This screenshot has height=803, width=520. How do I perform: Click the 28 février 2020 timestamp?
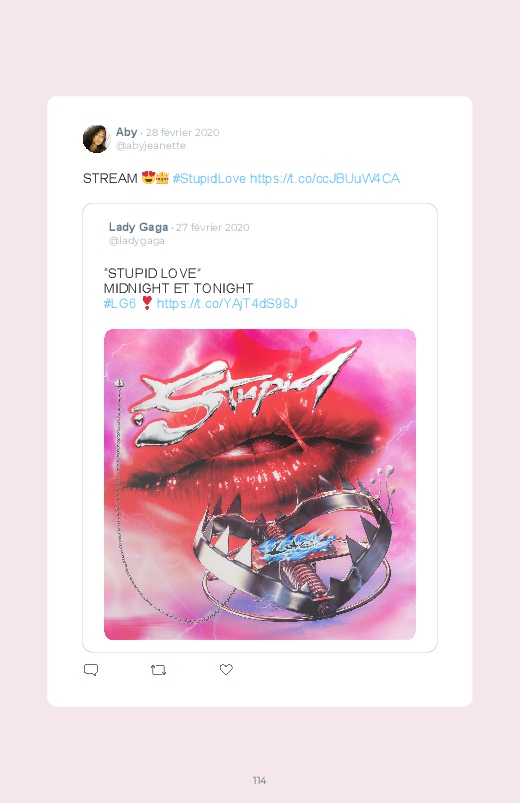click(182, 132)
